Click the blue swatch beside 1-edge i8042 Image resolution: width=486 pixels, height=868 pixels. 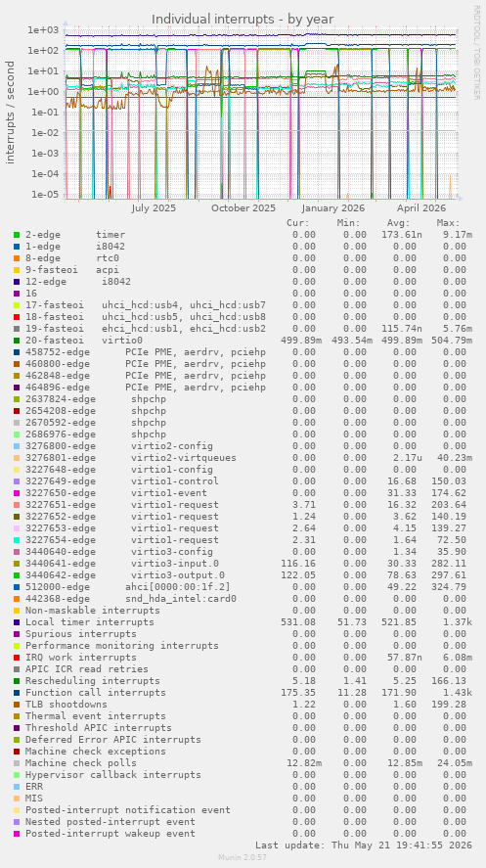pyautogui.click(x=18, y=247)
